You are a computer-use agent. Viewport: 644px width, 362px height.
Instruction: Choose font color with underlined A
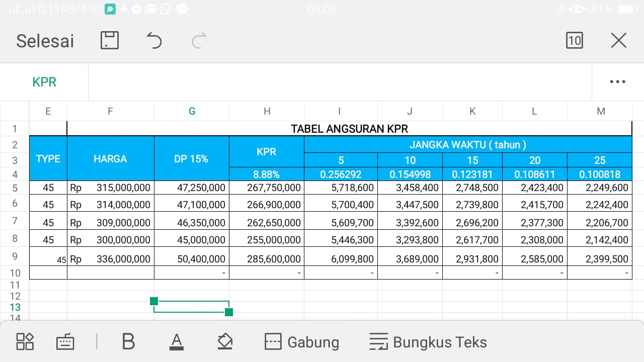click(x=176, y=342)
